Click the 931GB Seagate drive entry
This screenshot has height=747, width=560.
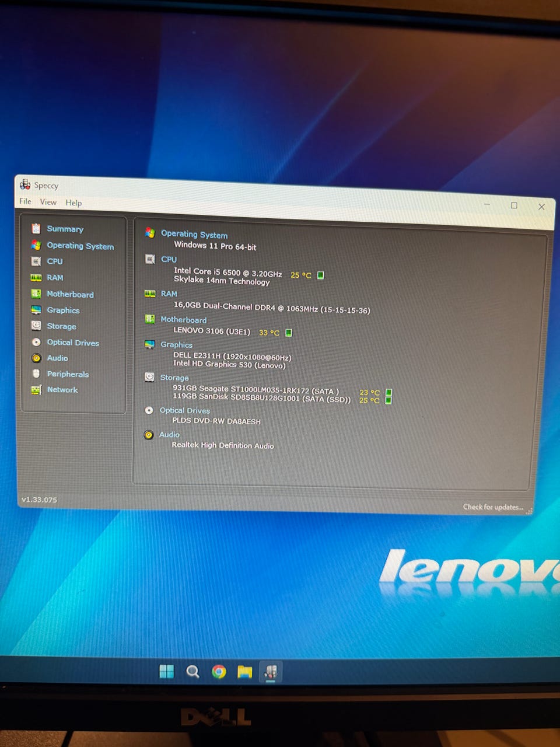point(256,390)
